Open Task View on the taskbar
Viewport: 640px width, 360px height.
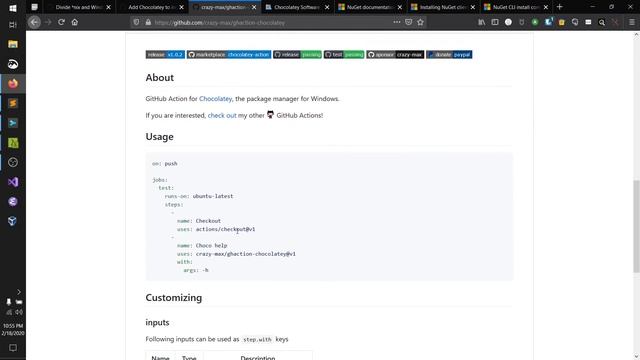point(13,25)
